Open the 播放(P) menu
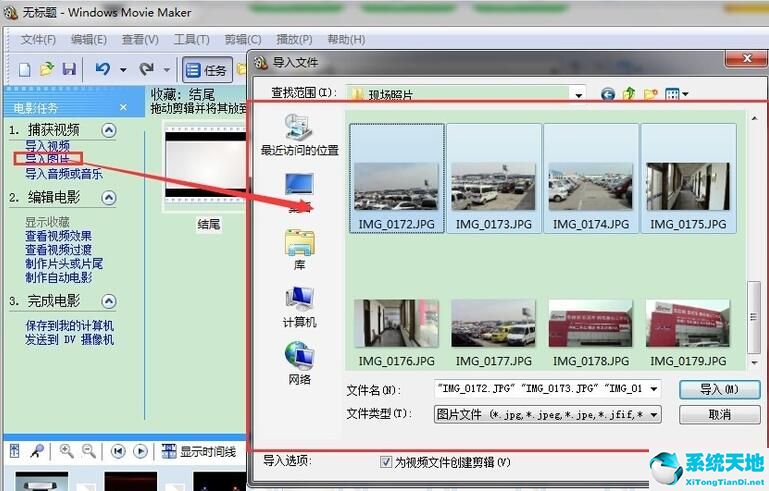Viewport: 769px width, 491px height. point(294,40)
